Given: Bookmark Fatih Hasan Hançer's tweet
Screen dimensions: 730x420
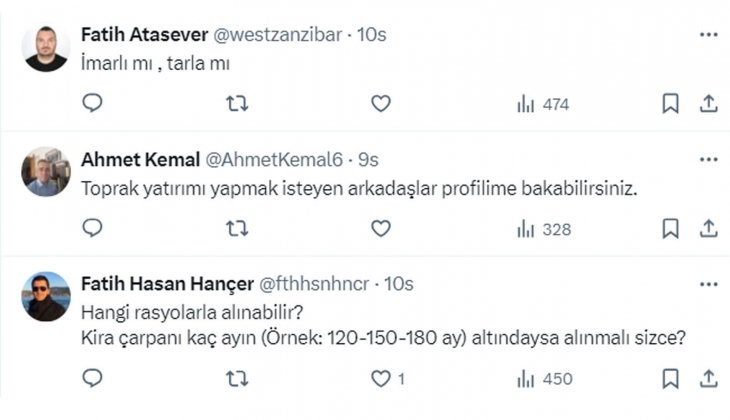Looking at the screenshot, I should click(670, 378).
